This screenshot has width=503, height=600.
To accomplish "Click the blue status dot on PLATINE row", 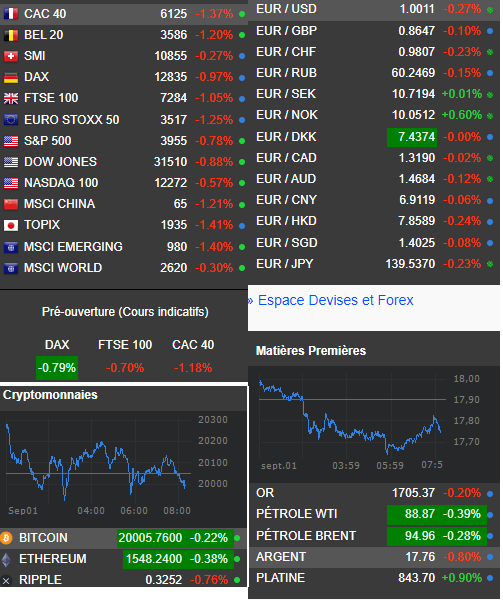I will point(490,578).
